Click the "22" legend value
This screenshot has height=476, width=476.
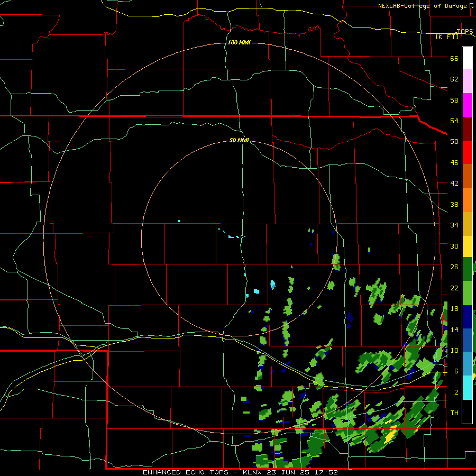(x=454, y=288)
